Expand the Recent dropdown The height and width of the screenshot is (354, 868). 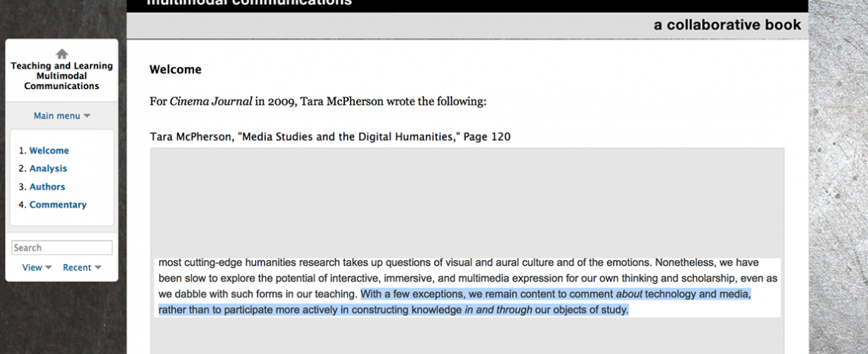(x=81, y=267)
